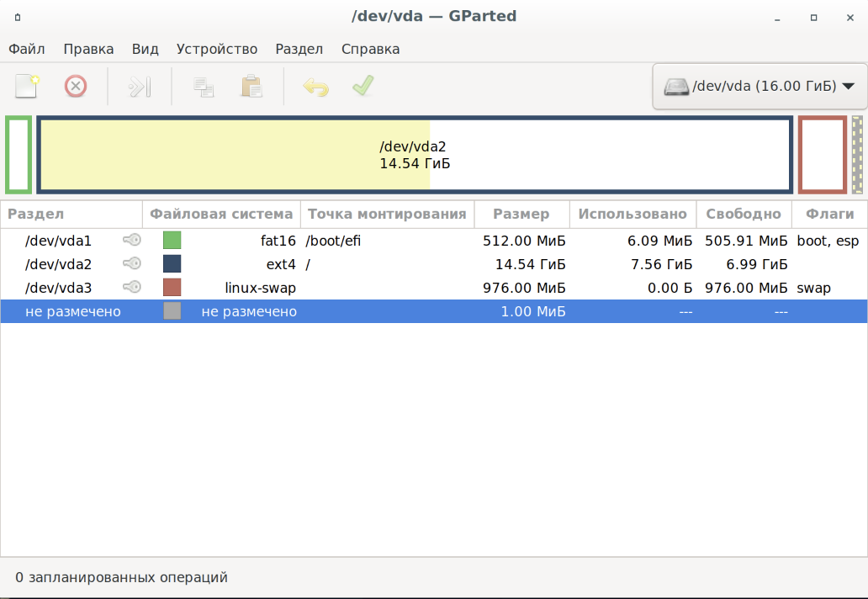Click the 14.54 ГиБ size cell in the table
The image size is (868, 599).
click(x=531, y=264)
